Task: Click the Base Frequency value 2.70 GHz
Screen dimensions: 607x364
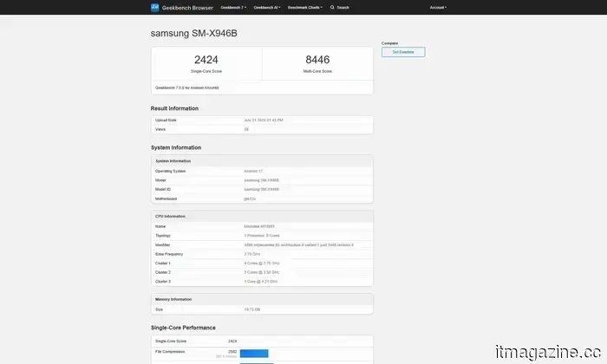Action: pyautogui.click(x=252, y=254)
